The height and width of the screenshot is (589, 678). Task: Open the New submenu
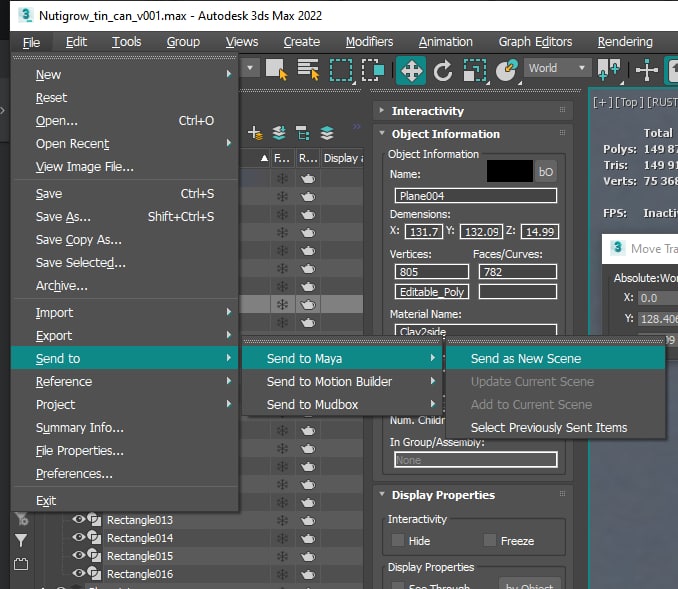pos(125,74)
